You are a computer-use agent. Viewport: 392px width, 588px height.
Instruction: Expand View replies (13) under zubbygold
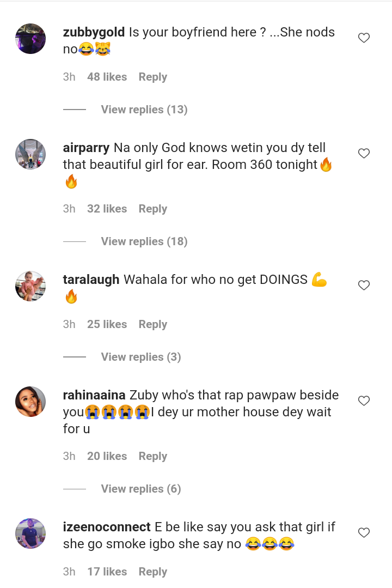click(144, 110)
